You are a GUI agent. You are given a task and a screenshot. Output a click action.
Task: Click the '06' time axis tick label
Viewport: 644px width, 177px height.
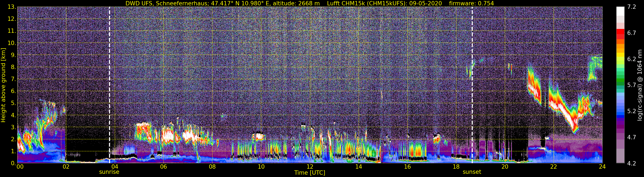[163, 167]
